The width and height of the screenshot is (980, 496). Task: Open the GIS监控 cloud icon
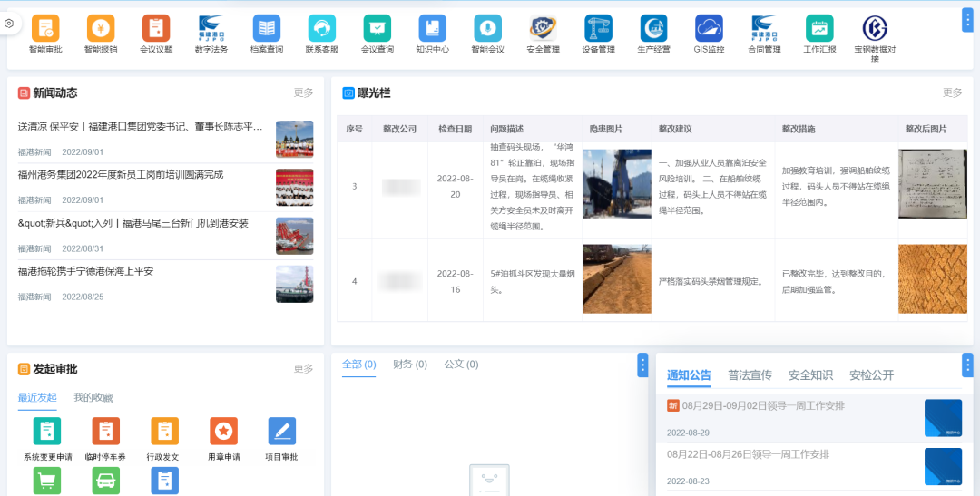pos(709,28)
